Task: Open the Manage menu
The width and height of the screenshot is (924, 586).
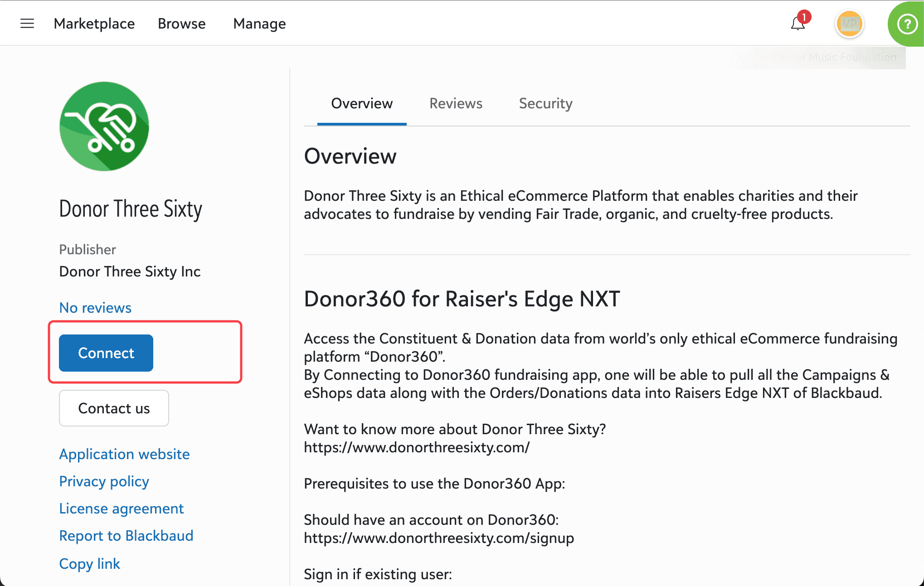Action: 259,24
